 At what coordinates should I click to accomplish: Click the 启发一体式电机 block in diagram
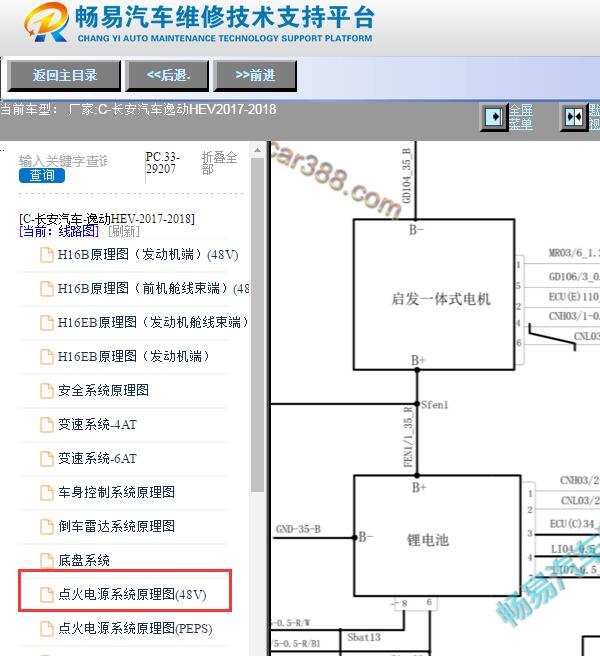[434, 295]
